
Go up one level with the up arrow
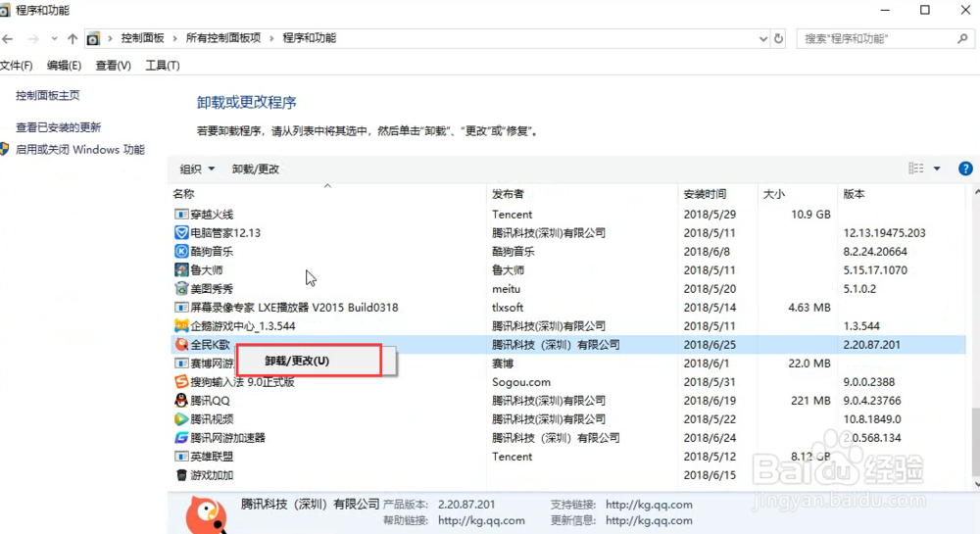coord(73,39)
